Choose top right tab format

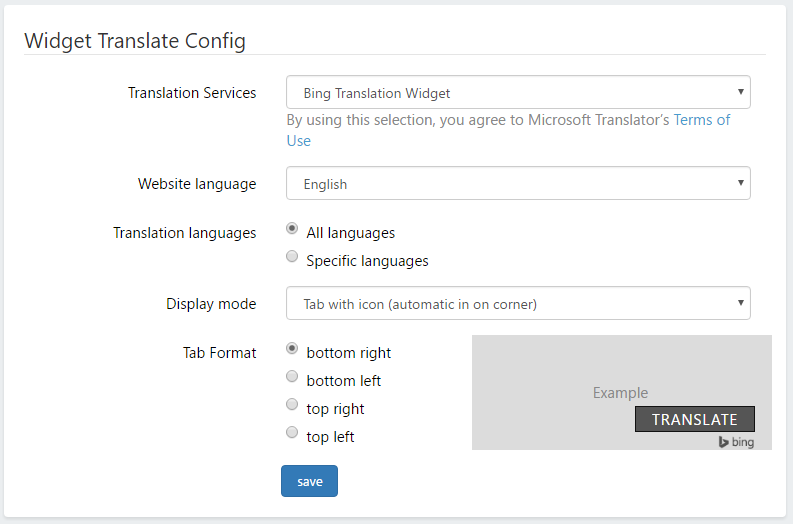tap(292, 404)
